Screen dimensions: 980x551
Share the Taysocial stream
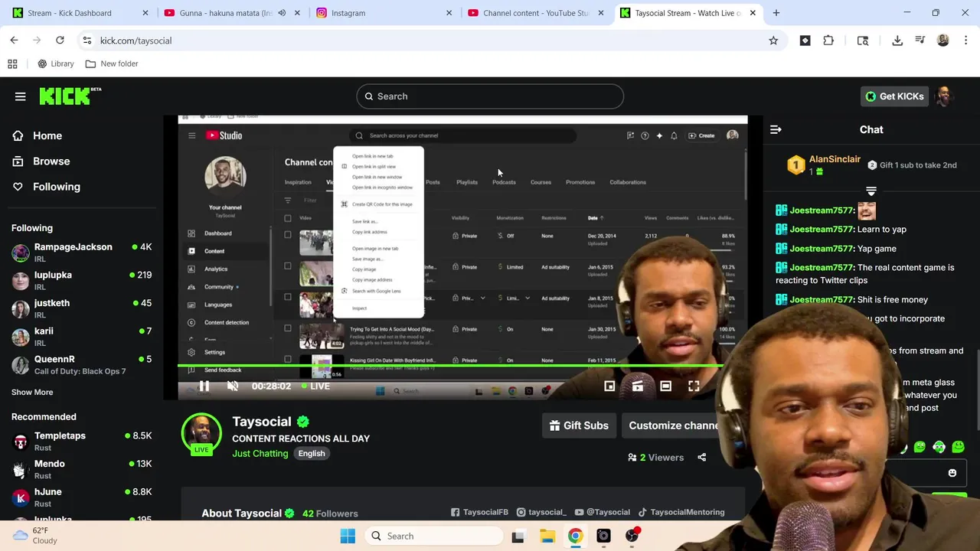pyautogui.click(x=702, y=458)
